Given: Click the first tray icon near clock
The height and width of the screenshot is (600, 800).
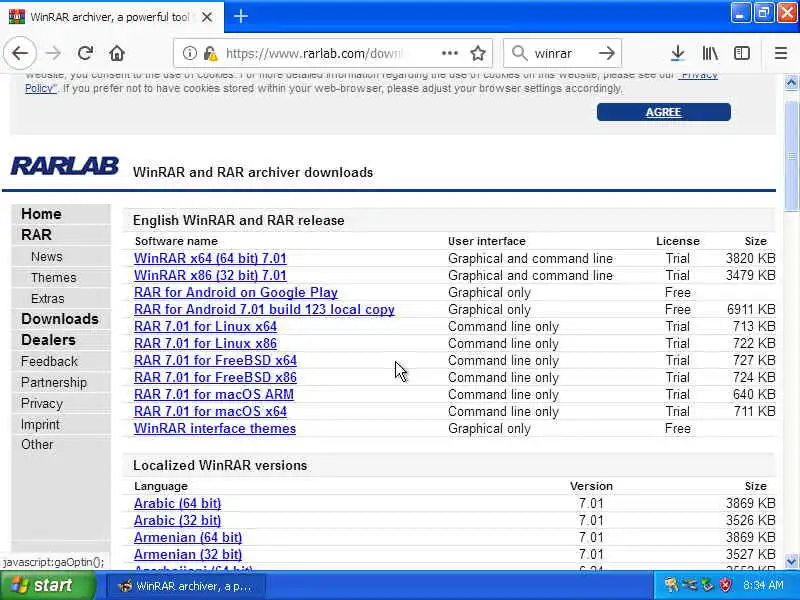Looking at the screenshot, I should 671,585.
